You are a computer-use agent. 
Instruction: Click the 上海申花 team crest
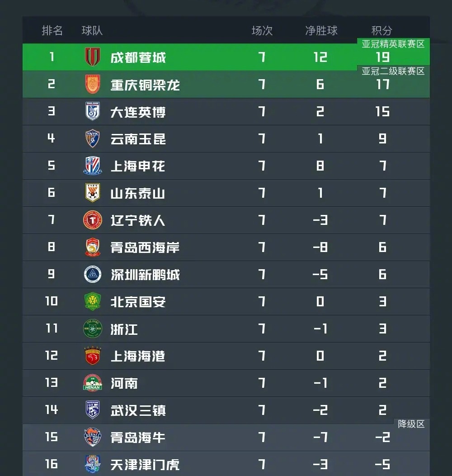click(92, 166)
